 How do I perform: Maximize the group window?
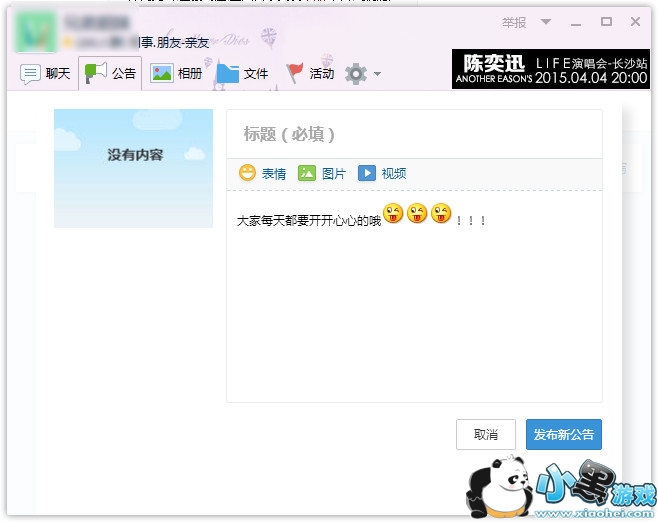point(606,21)
